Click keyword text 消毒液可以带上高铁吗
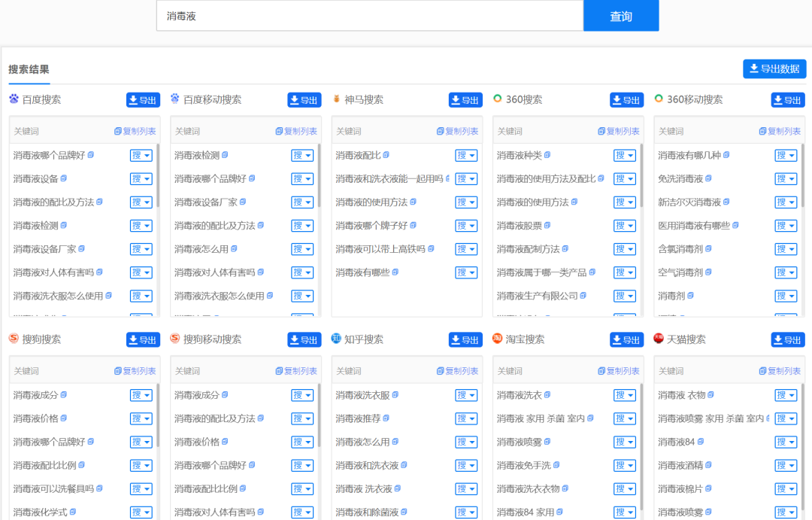 pyautogui.click(x=380, y=249)
